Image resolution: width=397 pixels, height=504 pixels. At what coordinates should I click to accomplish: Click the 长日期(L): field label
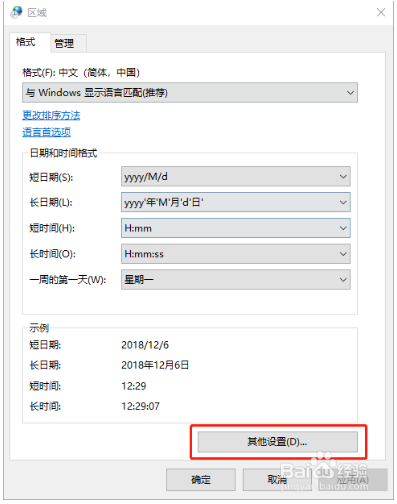click(x=51, y=202)
